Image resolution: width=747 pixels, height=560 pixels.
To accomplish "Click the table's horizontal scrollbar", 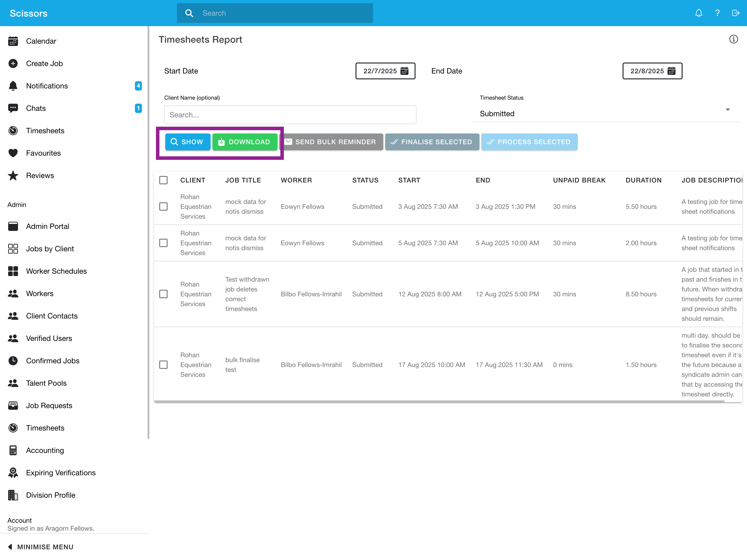I will click(439, 401).
